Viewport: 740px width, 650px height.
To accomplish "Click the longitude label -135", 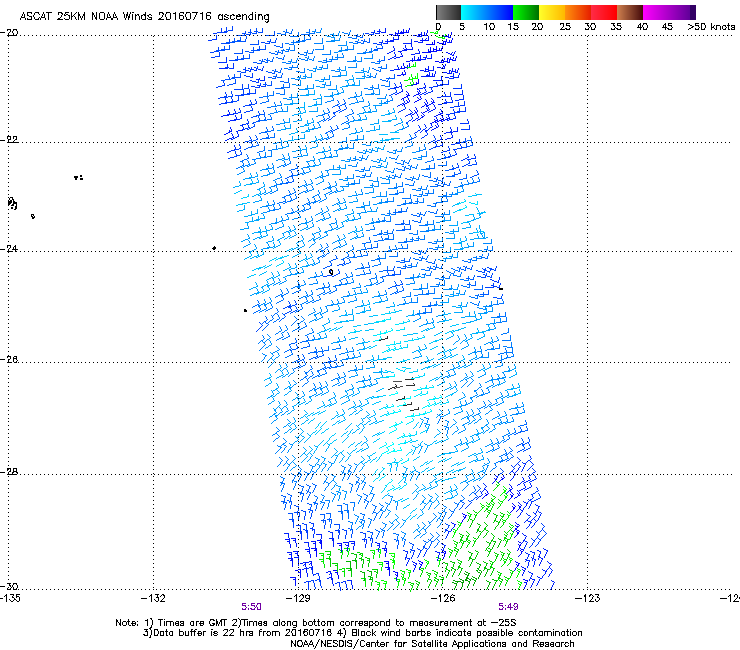I will click(x=10, y=598).
